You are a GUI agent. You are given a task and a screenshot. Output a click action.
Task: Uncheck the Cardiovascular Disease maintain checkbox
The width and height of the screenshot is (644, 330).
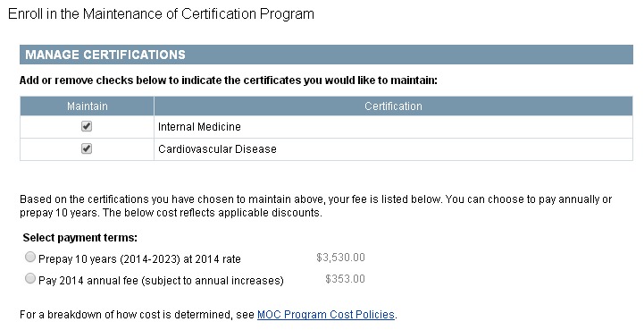pos(87,148)
